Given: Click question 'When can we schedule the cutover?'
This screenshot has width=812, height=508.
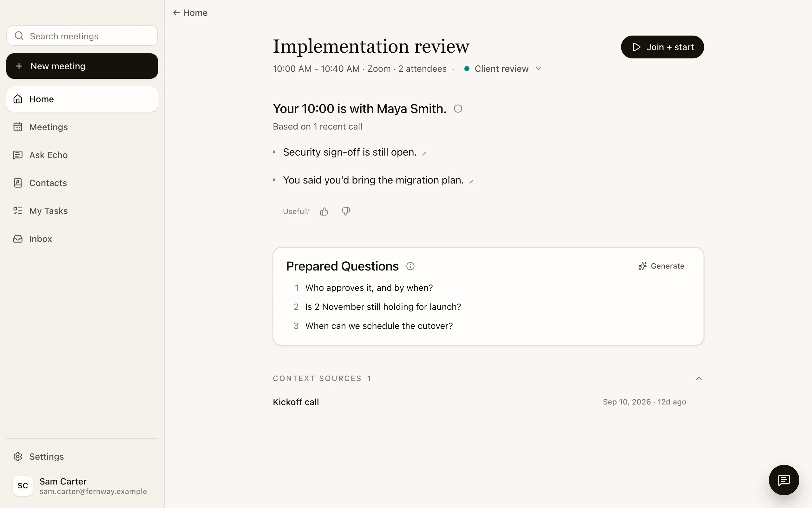Looking at the screenshot, I should (x=379, y=326).
